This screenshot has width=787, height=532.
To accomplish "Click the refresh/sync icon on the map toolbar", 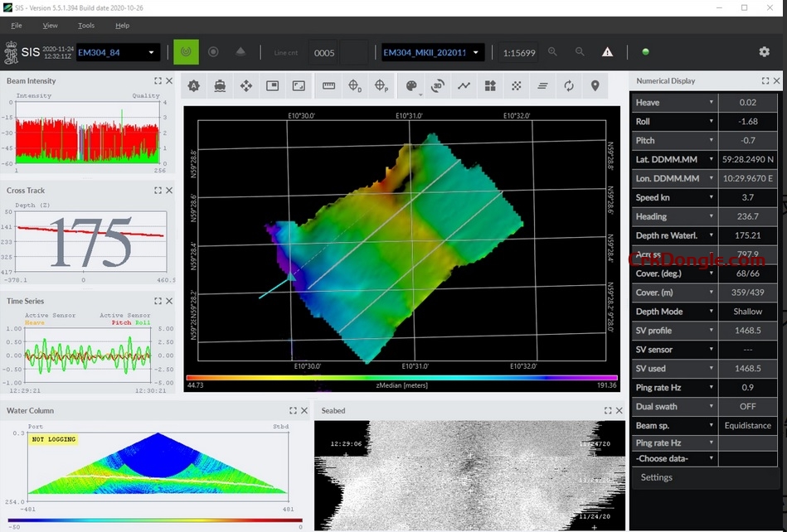I will [570, 85].
